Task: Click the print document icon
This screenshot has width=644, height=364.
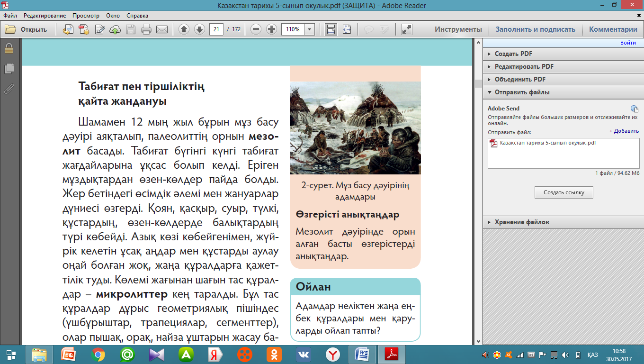Action: point(146,29)
